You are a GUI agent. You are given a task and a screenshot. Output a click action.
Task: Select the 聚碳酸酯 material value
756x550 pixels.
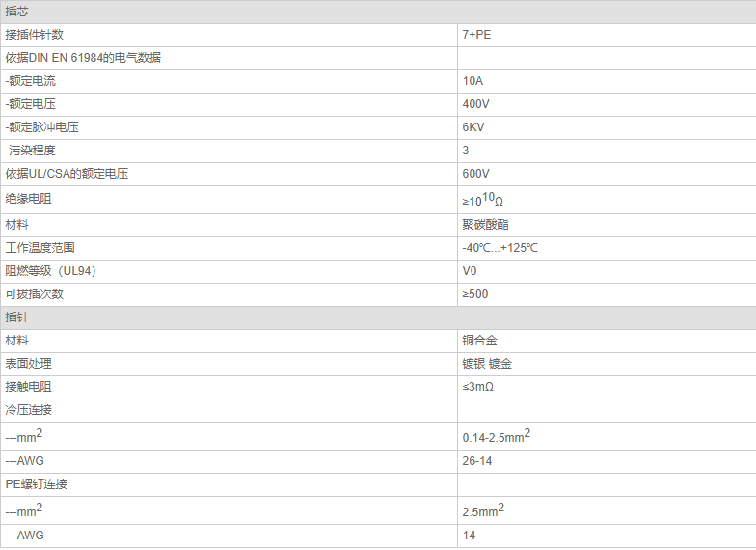(x=485, y=225)
